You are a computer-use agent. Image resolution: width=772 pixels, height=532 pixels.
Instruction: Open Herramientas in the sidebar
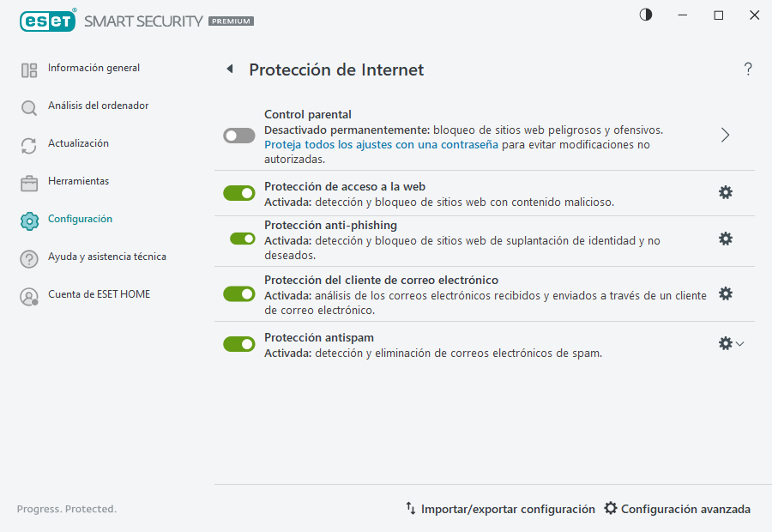(x=78, y=181)
